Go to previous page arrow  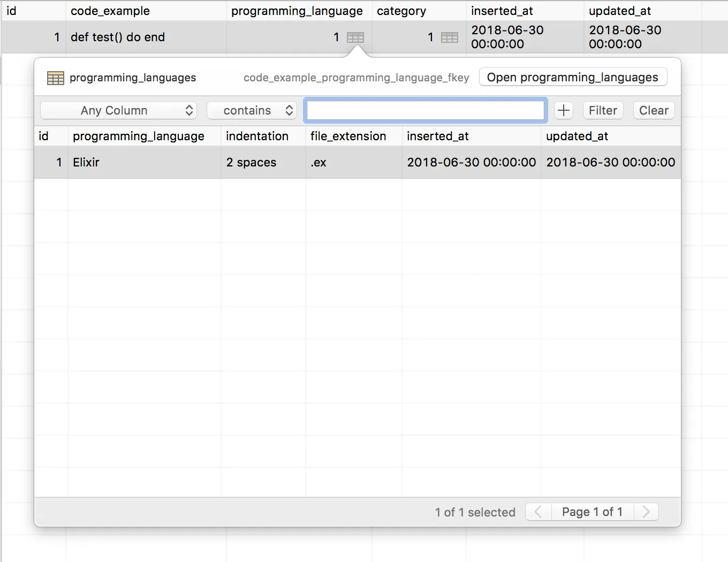coord(539,512)
